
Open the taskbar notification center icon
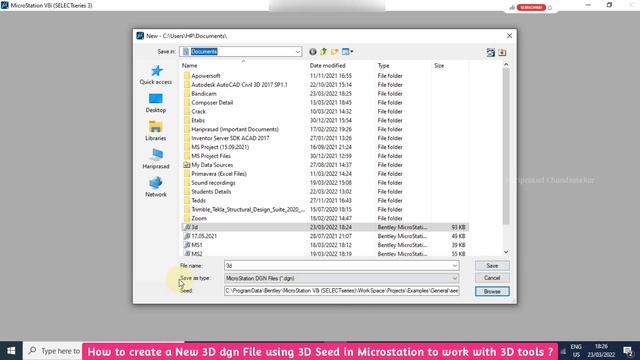(628, 351)
